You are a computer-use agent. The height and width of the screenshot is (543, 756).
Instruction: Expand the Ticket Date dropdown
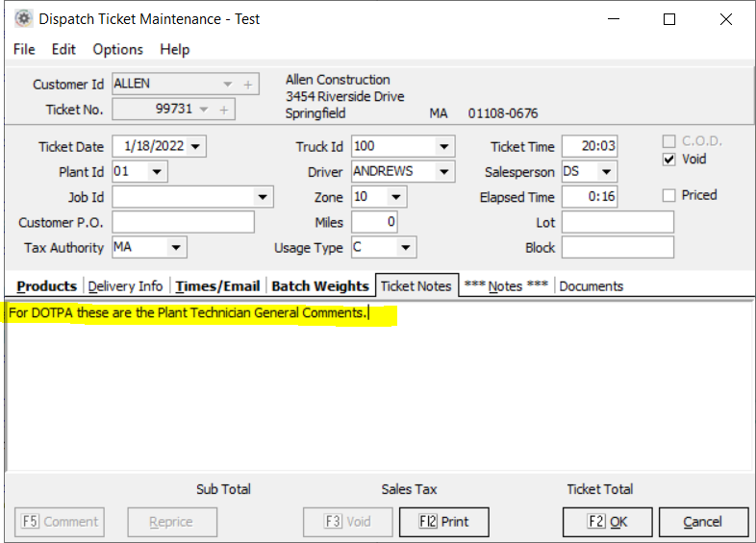pos(196,147)
